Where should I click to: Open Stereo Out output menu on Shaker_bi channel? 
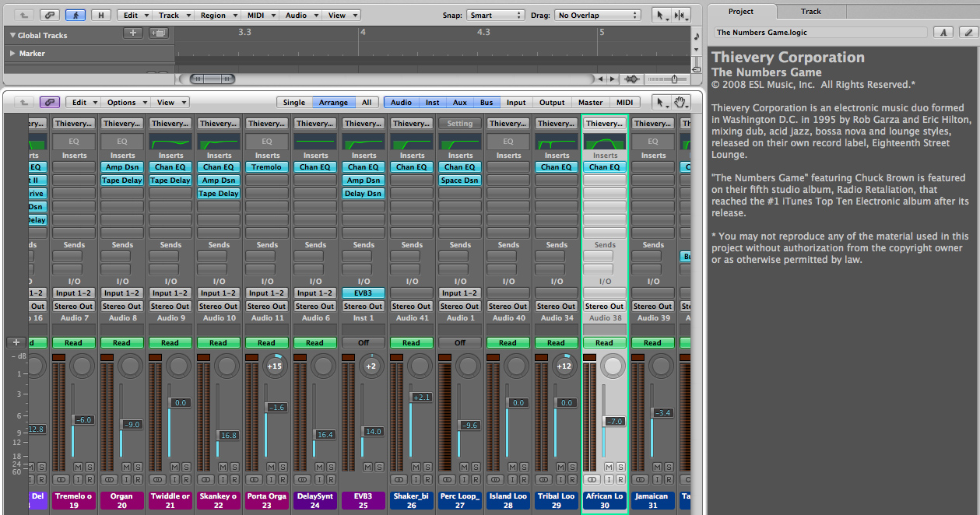pos(412,306)
